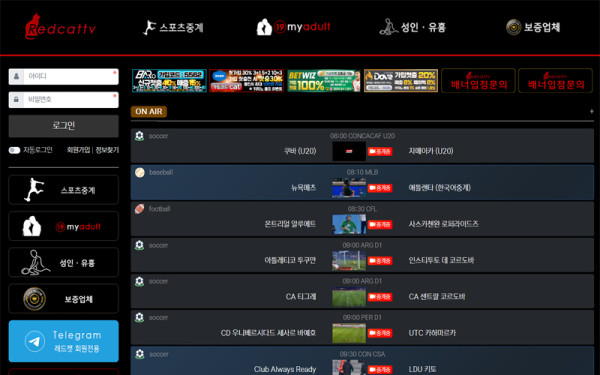Click the sidebar soccer player 스포츠중계 icon

pyautogui.click(x=33, y=190)
